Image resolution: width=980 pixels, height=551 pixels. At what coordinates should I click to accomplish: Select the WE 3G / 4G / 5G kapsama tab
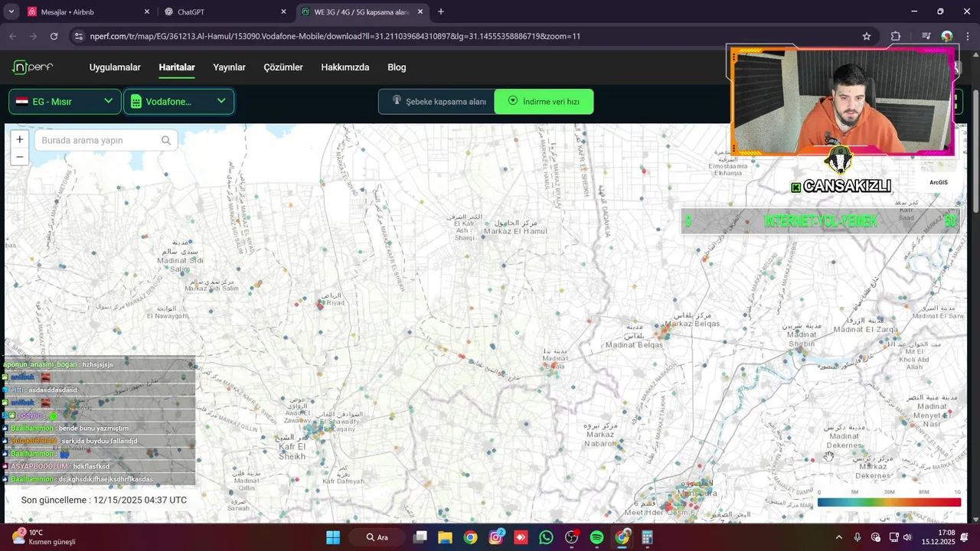tap(360, 12)
